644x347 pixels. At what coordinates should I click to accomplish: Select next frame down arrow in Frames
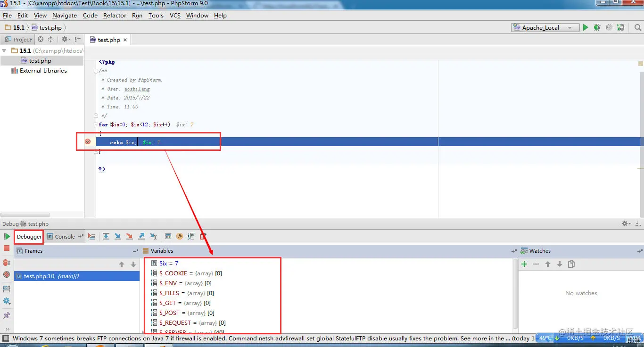pos(133,264)
